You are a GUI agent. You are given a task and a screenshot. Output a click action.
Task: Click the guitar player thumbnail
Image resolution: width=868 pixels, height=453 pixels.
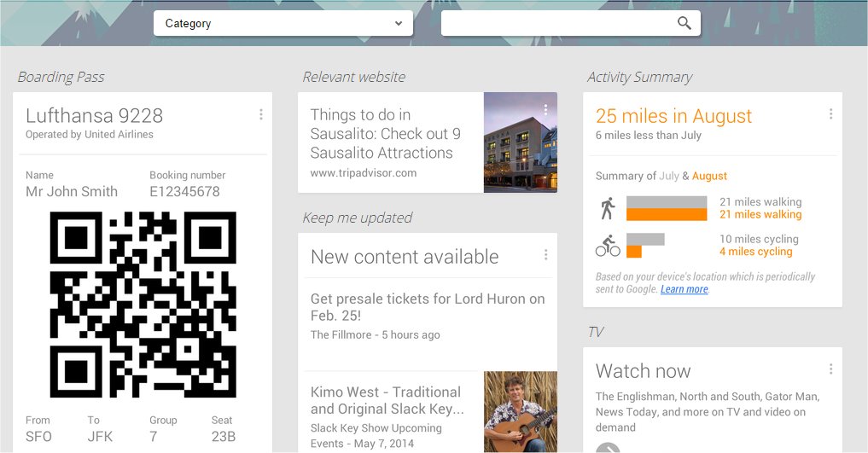pyautogui.click(x=520, y=411)
